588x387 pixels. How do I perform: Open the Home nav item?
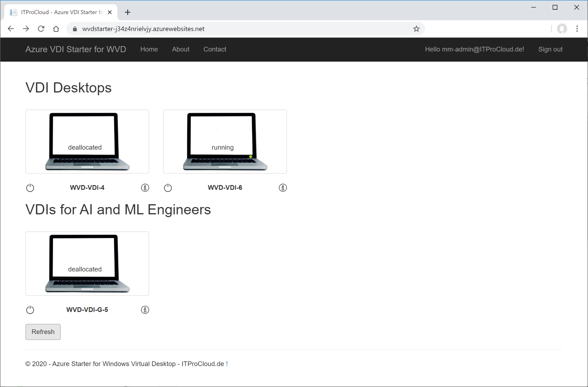(149, 49)
